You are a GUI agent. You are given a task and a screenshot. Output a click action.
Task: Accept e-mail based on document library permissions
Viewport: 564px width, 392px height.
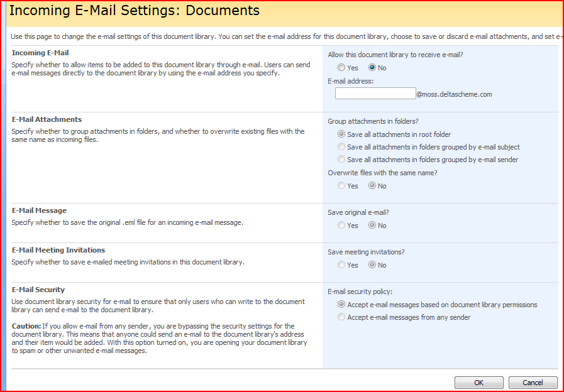click(x=341, y=305)
